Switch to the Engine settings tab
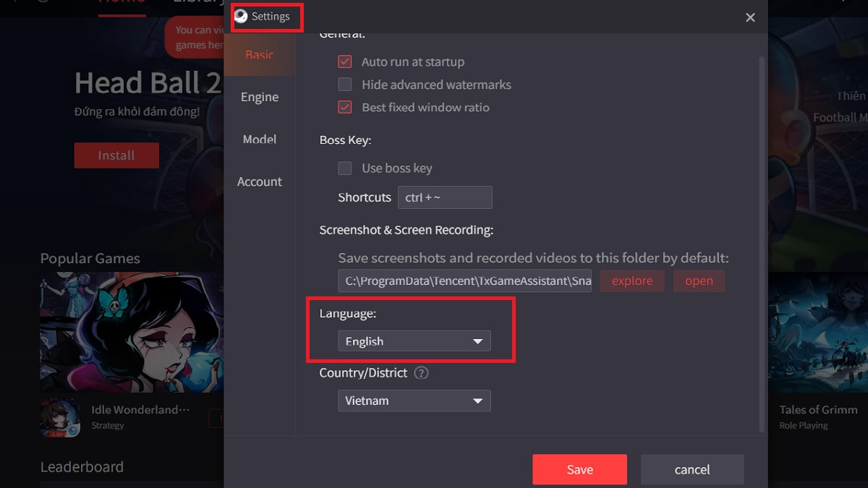Image resolution: width=868 pixels, height=488 pixels. tap(260, 97)
